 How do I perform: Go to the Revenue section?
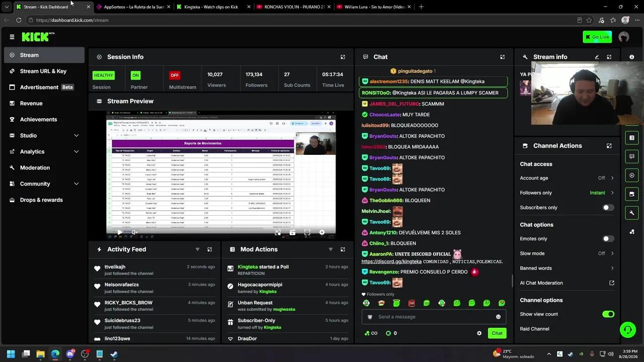pos(44,104)
